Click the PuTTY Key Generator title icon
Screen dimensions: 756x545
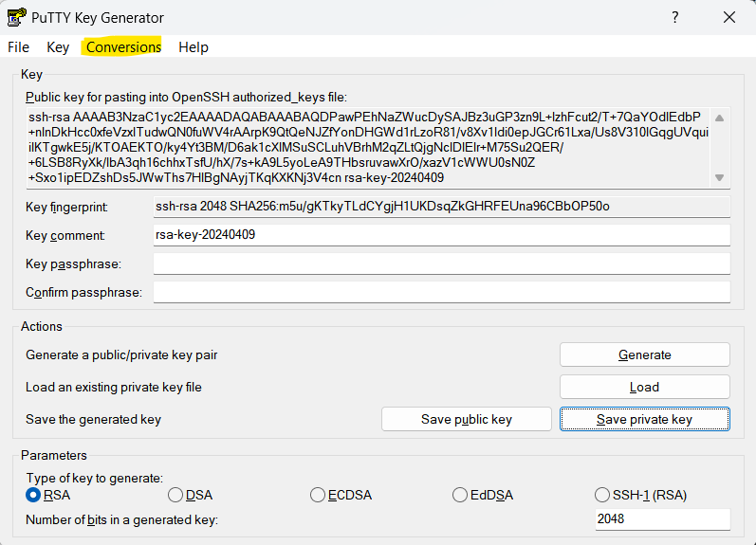[16, 17]
